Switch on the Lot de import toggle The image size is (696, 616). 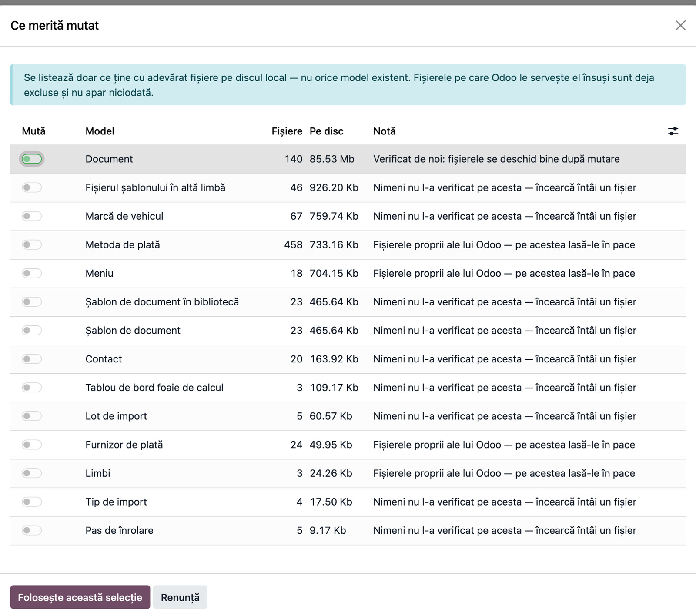click(32, 416)
